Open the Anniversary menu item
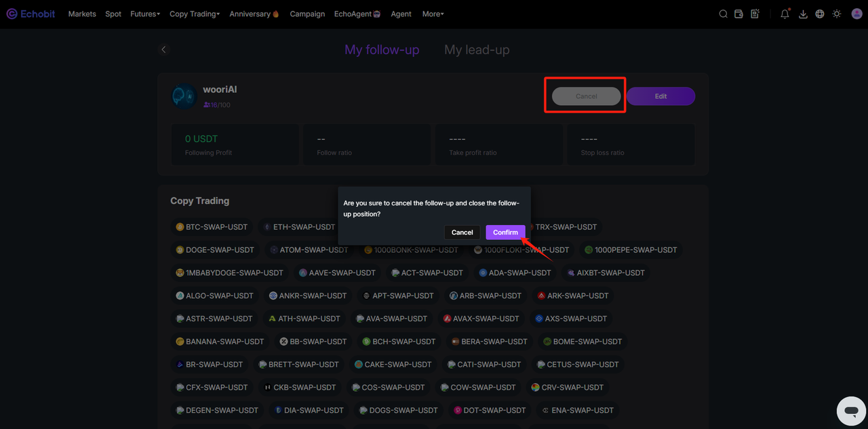Viewport: 868px width, 429px height. (254, 14)
